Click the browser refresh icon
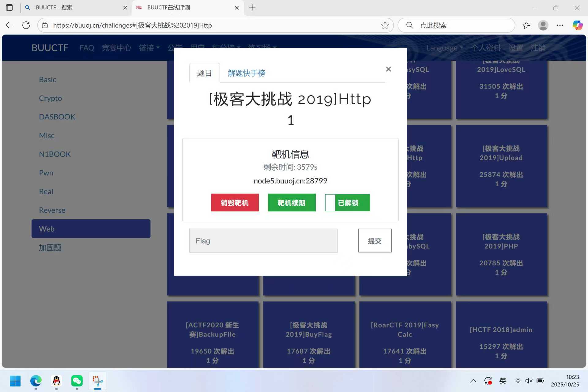 pyautogui.click(x=26, y=25)
